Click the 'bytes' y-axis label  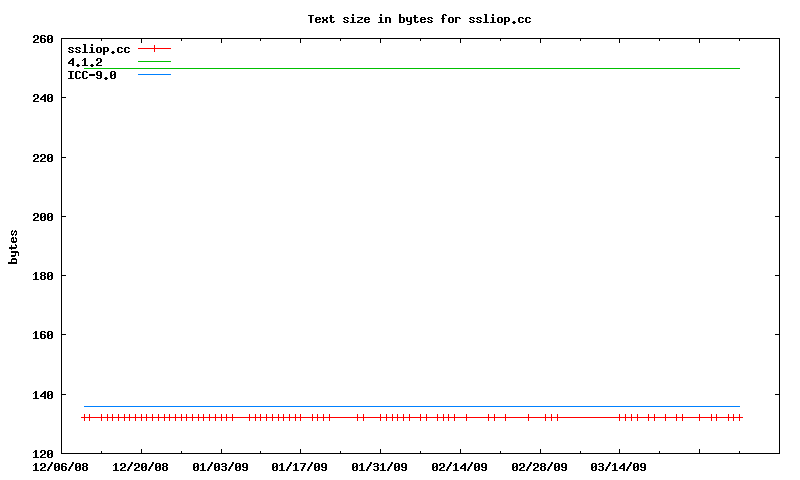coord(14,246)
